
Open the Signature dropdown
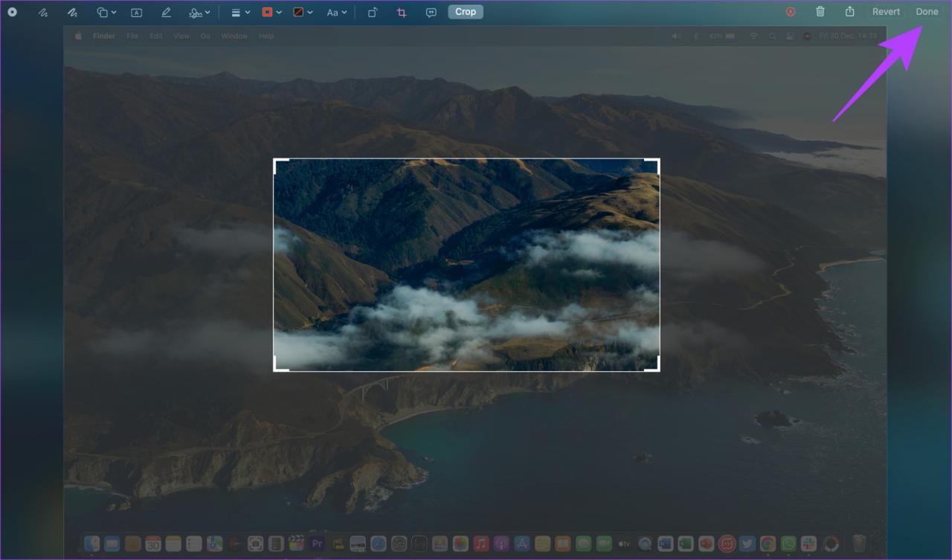tap(199, 13)
